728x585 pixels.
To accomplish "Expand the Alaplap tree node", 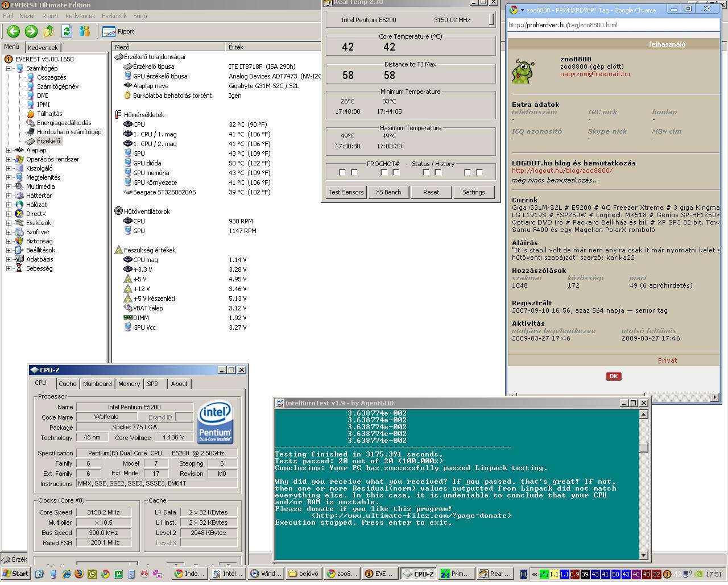I will [x=9, y=150].
